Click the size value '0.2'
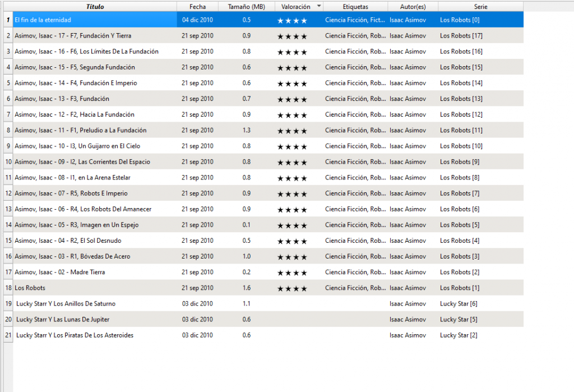574x392 pixels. point(247,272)
